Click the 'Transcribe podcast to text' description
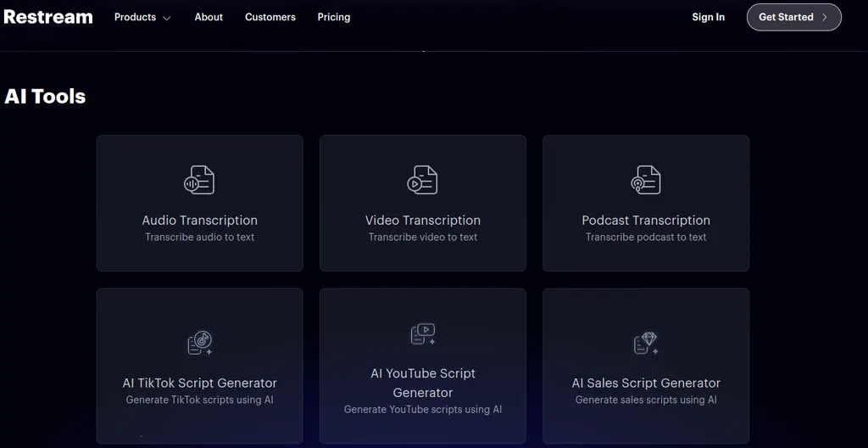Screen dimensions: 868x448 (x=646, y=238)
